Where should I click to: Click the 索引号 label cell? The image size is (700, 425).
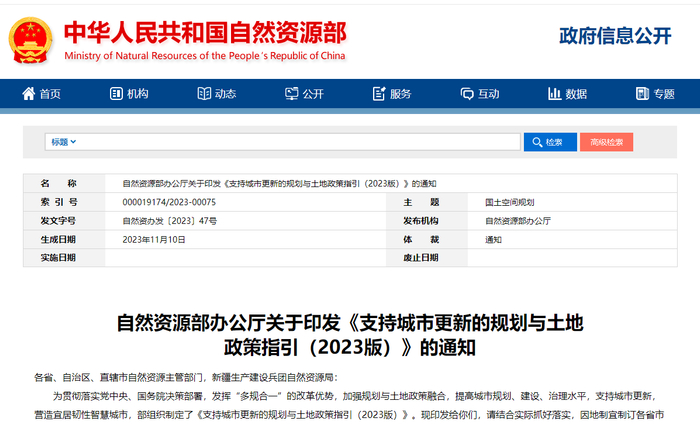coord(64,202)
